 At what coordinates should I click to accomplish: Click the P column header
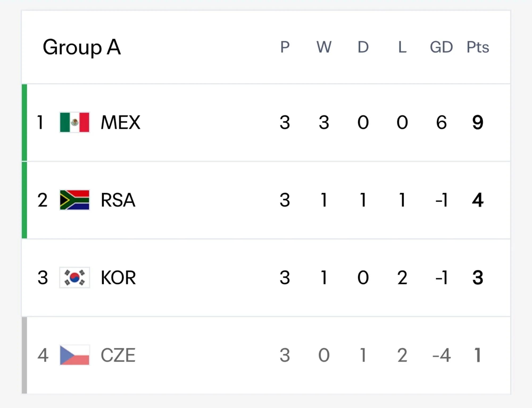point(285,47)
